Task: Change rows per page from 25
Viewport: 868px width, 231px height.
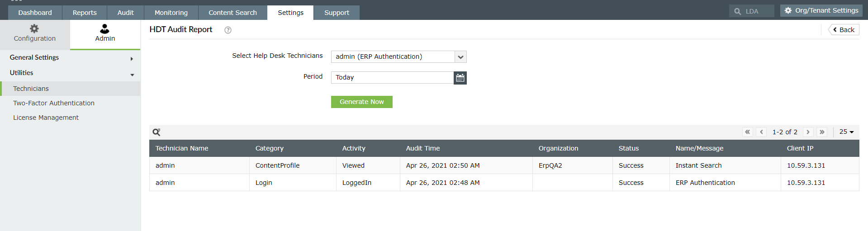Action: [846, 132]
